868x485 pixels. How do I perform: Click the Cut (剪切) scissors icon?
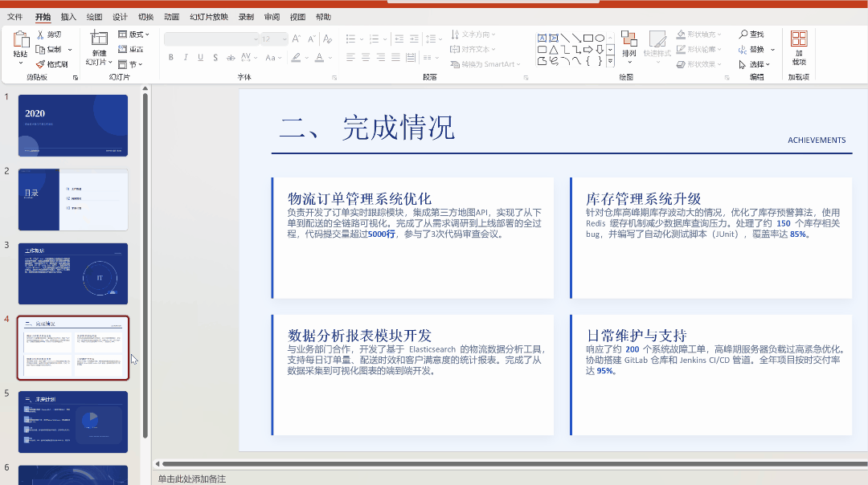click(41, 35)
